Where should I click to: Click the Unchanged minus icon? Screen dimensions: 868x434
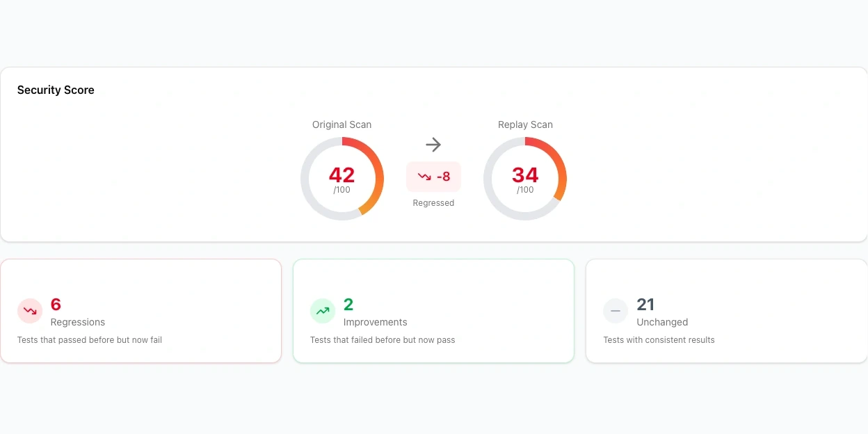point(616,311)
